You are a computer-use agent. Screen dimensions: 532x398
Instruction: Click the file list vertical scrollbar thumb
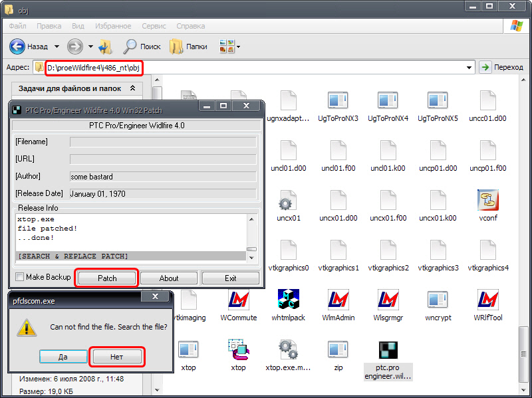click(x=523, y=354)
